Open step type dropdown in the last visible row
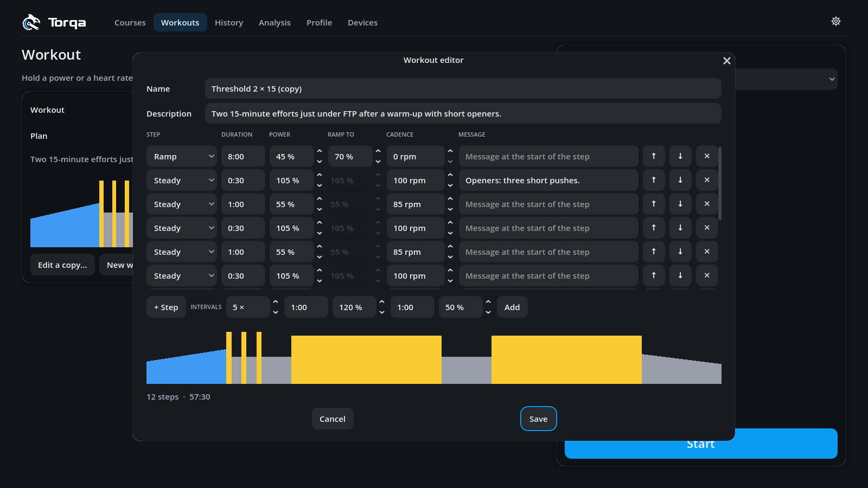The width and height of the screenshot is (868, 488). coord(182,275)
